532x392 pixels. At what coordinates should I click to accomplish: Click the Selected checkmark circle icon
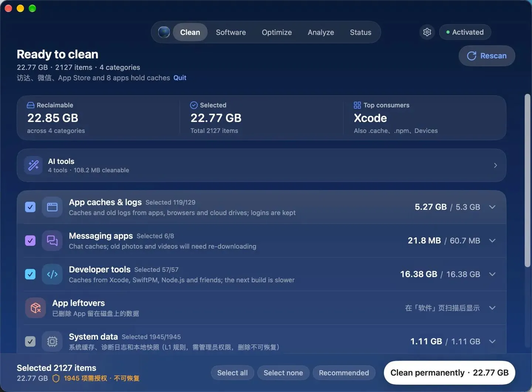(194, 105)
